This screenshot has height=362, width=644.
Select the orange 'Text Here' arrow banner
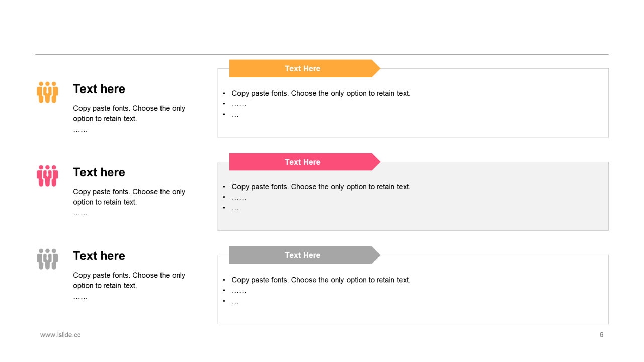coord(303,69)
